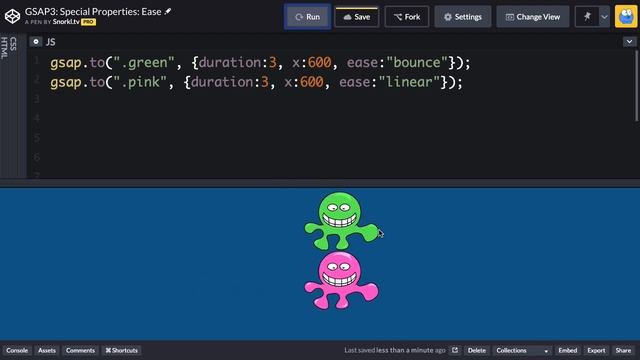Save the pen
Screen dimensions: 640x360
pyautogui.click(x=357, y=17)
